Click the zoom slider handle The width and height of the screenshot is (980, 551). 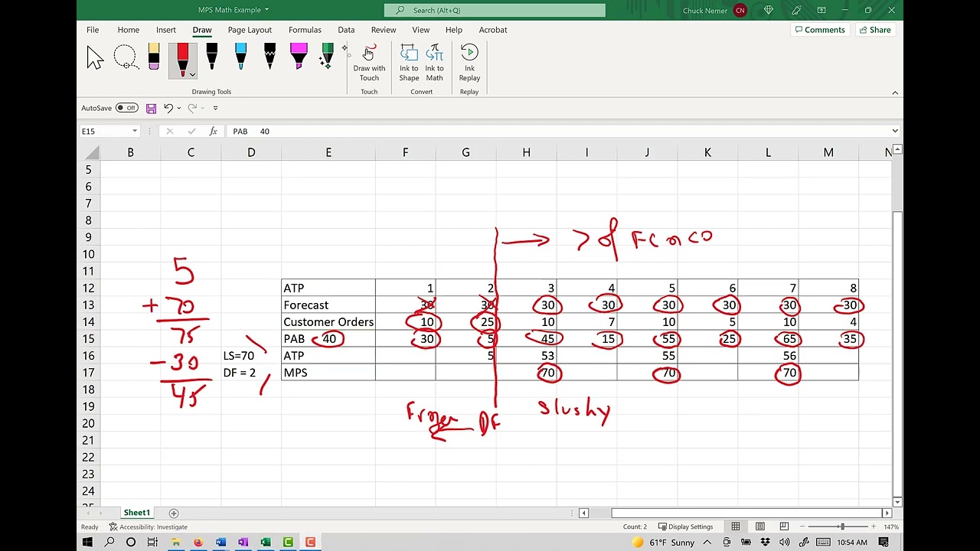coord(841,527)
